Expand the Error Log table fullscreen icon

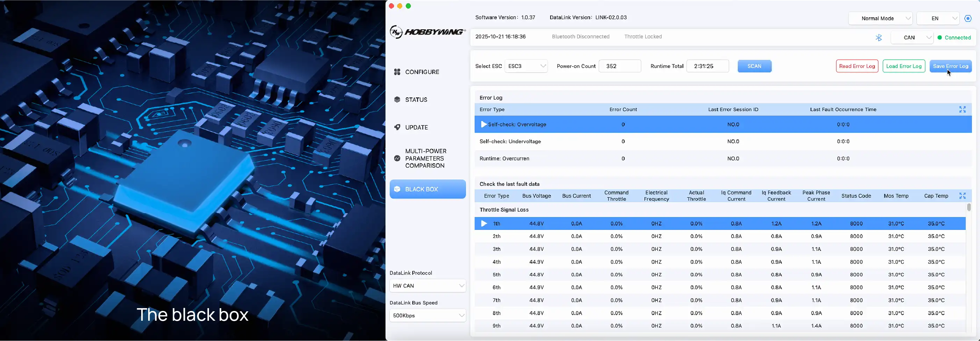click(962, 109)
